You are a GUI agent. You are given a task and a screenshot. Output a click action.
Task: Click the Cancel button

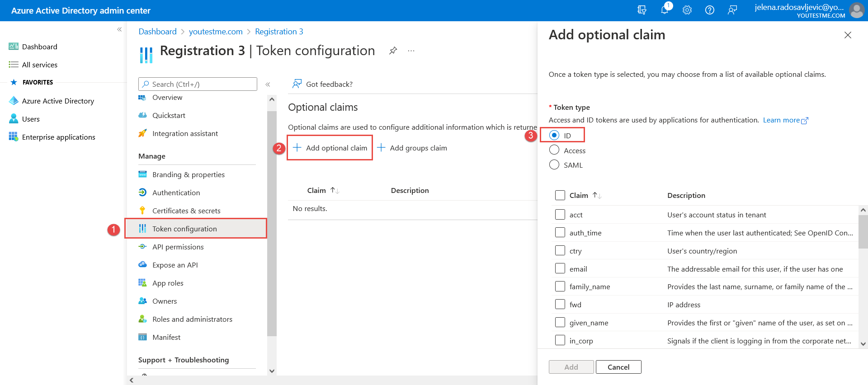coord(618,367)
